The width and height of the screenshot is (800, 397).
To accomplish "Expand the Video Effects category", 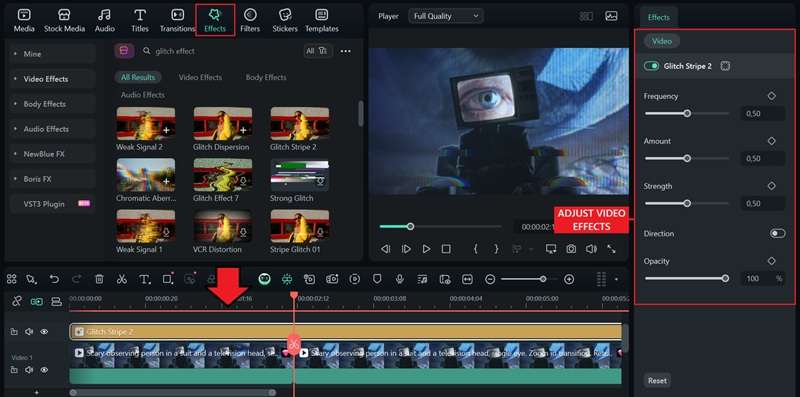I will click(x=53, y=79).
